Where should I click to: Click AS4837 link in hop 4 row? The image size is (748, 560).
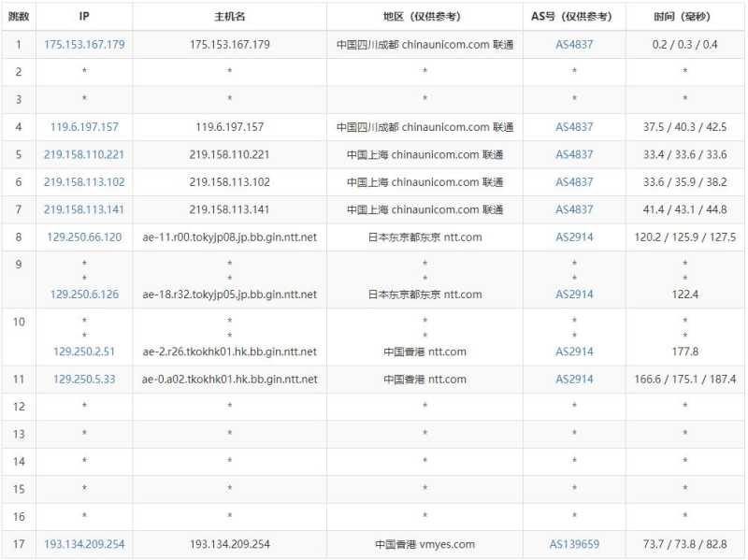tap(574, 127)
